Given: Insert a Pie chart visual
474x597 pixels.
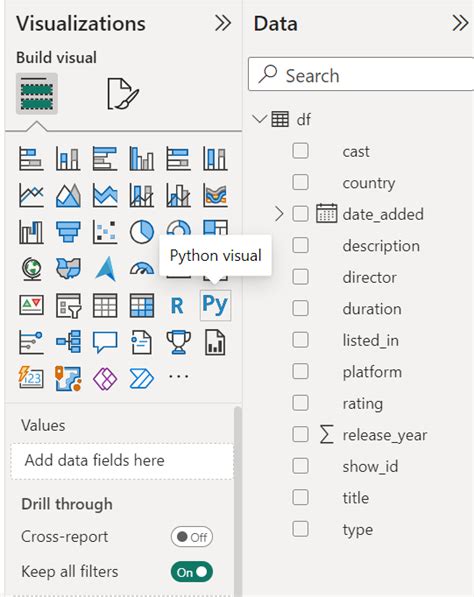Looking at the screenshot, I should pyautogui.click(x=142, y=232).
